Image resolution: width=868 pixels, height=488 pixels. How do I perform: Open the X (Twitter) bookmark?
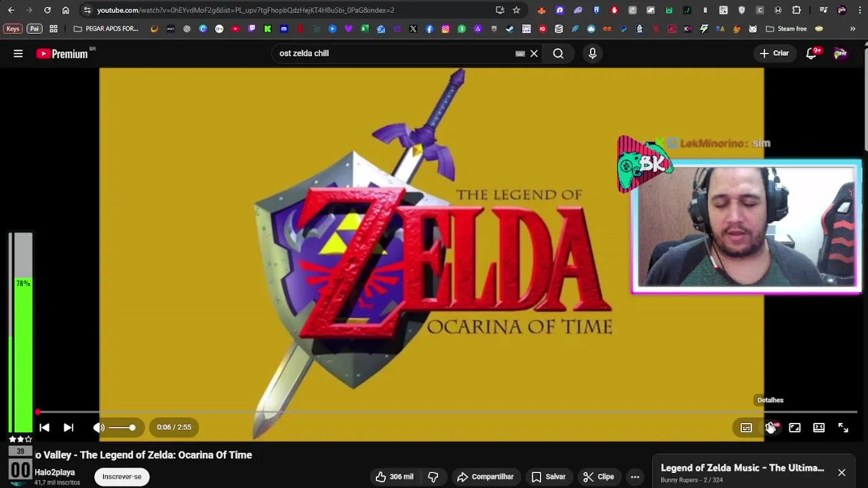[x=413, y=29]
